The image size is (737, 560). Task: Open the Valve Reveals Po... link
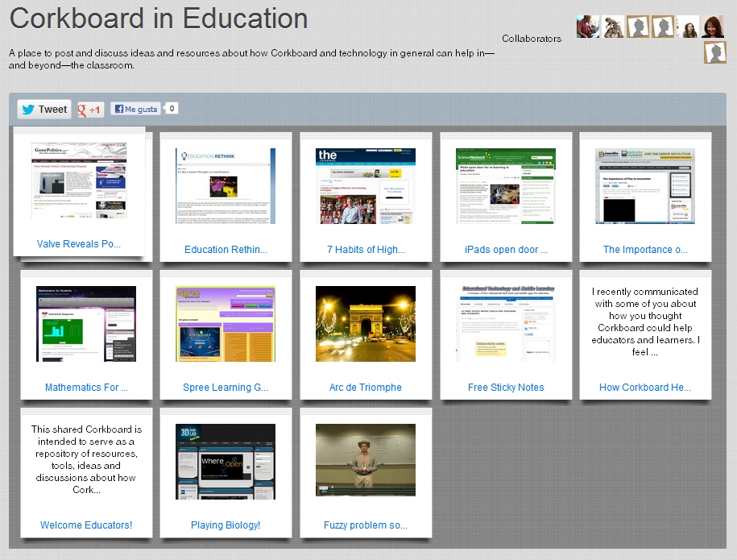(79, 244)
